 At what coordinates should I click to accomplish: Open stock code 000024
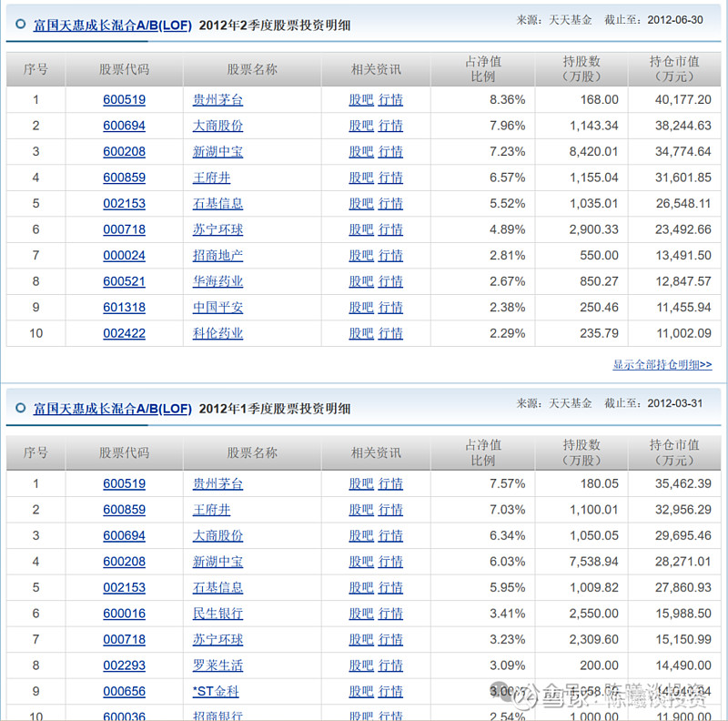coord(124,256)
